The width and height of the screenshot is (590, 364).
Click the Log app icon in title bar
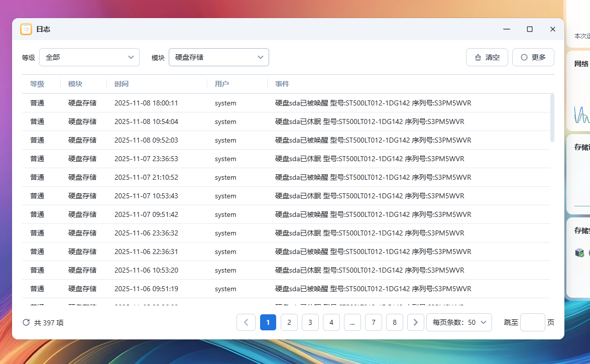pyautogui.click(x=26, y=29)
